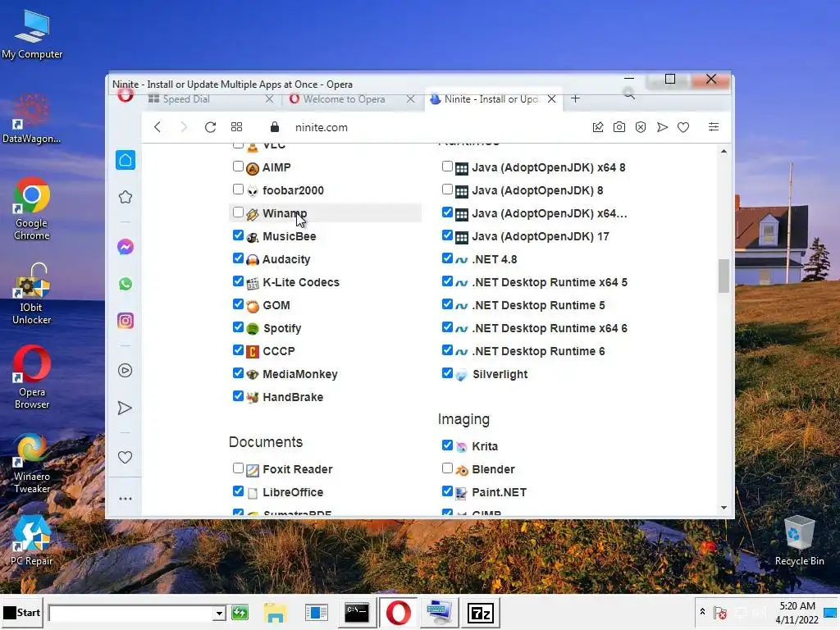Image resolution: width=840 pixels, height=630 pixels.
Task: Uncheck the .NET 4.8 checkbox
Action: point(447,258)
